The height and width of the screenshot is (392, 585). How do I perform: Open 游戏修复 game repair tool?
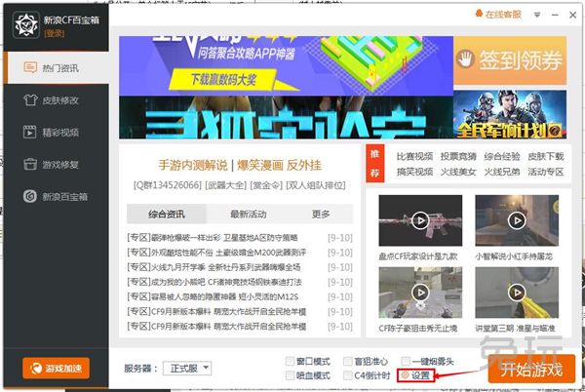55,164
